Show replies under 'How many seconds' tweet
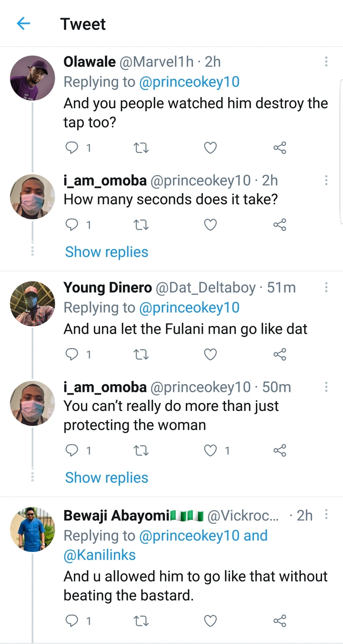Viewport: 343px width, 644px height. tap(107, 252)
